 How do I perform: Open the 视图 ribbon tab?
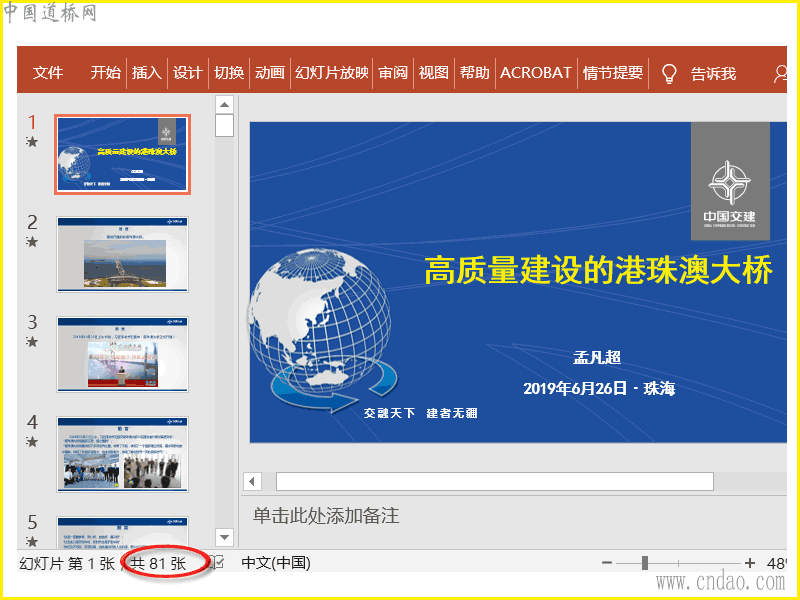[434, 73]
